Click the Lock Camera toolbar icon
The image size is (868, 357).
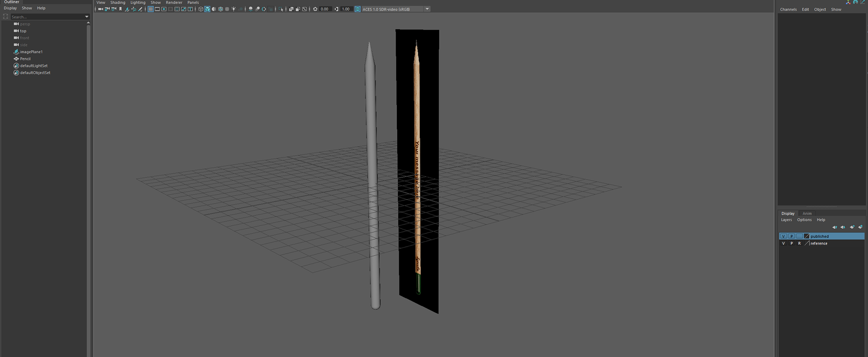click(x=107, y=9)
